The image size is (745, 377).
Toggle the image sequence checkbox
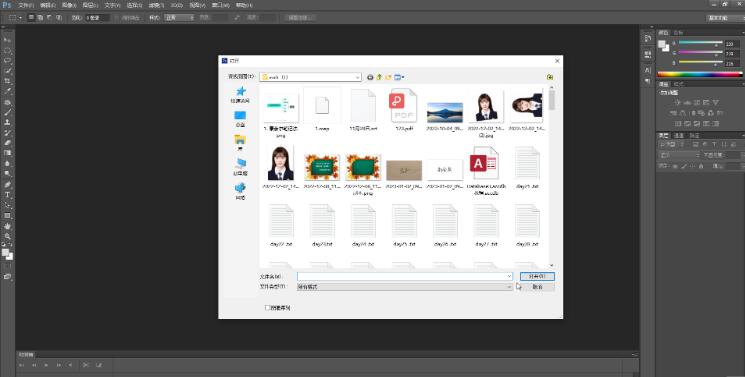click(x=267, y=308)
